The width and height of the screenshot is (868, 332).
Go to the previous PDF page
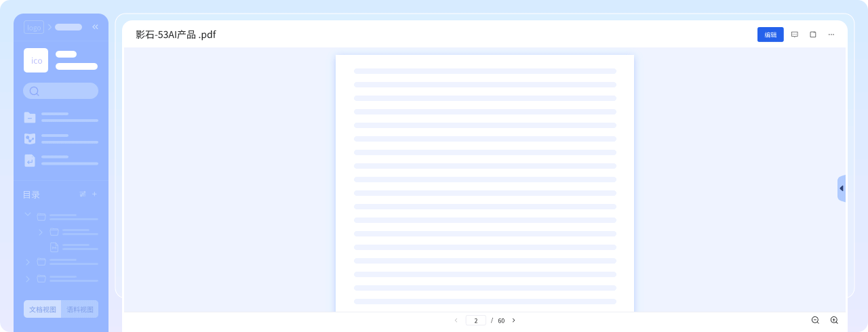[456, 320]
